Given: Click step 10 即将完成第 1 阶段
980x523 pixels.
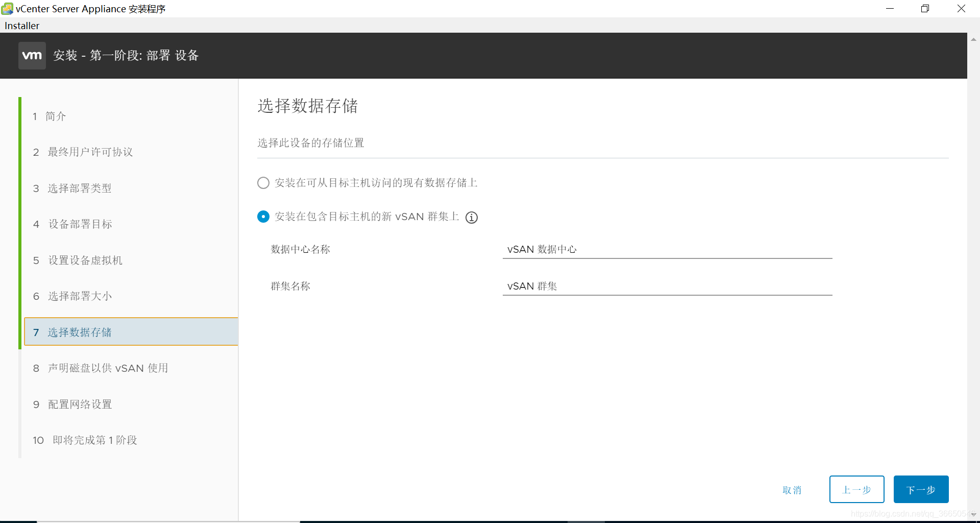Looking at the screenshot, I should (85, 440).
